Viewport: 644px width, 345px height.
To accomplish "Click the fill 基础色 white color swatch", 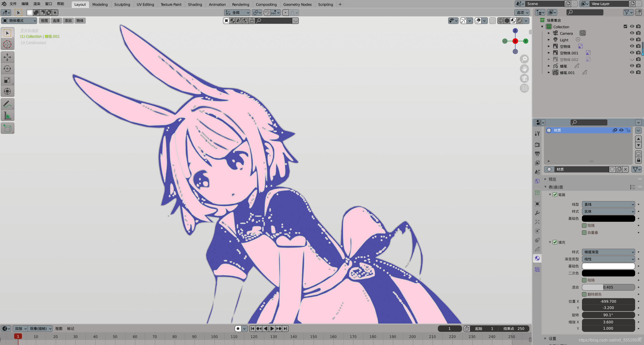I will point(608,266).
